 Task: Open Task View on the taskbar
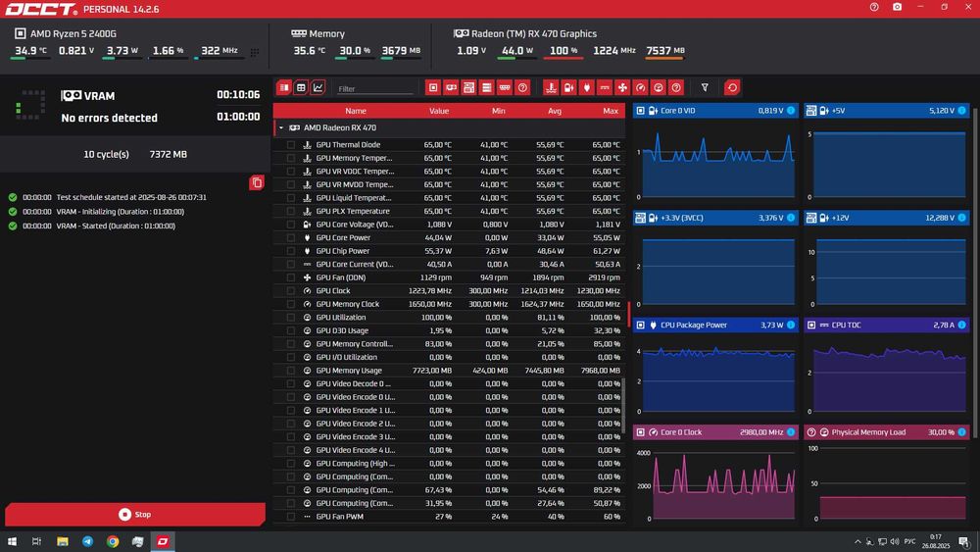click(x=37, y=541)
